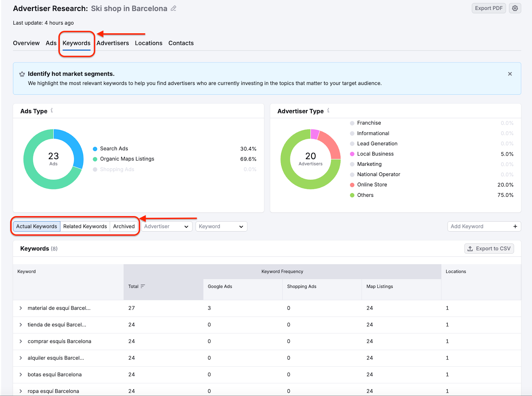
Task: Click inside the Add Keyword input field
Action: 475,226
